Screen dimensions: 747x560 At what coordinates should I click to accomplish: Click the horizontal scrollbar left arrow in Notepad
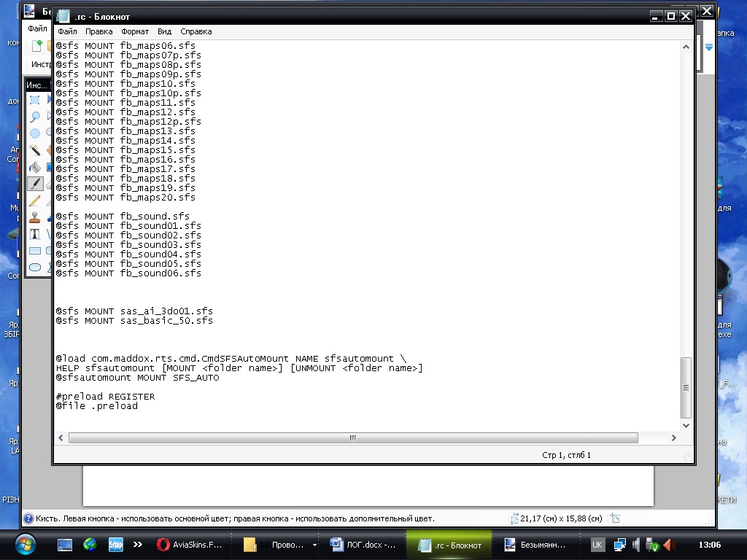pos(61,437)
